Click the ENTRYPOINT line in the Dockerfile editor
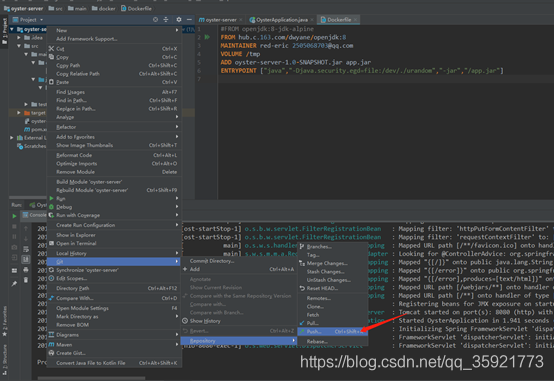This screenshot has width=554, height=381. pyautogui.click(x=362, y=71)
